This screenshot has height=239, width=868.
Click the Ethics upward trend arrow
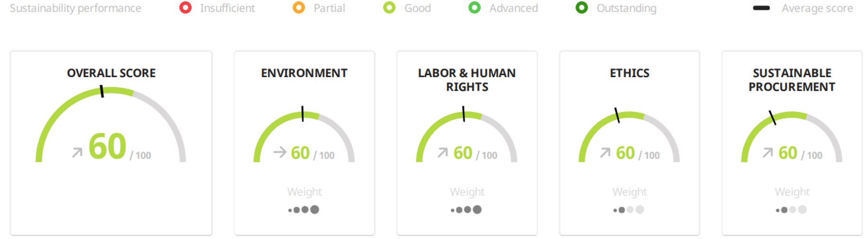[x=605, y=152]
